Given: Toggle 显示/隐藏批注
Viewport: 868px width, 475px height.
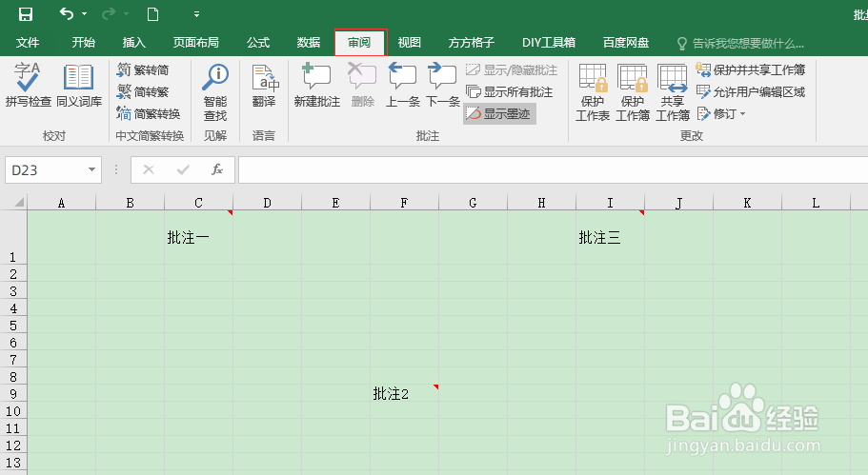Looking at the screenshot, I should tap(512, 70).
